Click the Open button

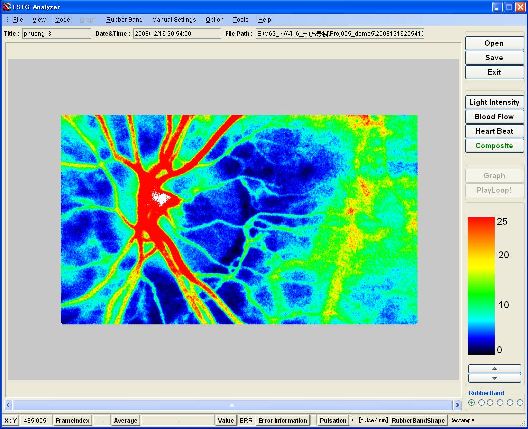coord(494,43)
